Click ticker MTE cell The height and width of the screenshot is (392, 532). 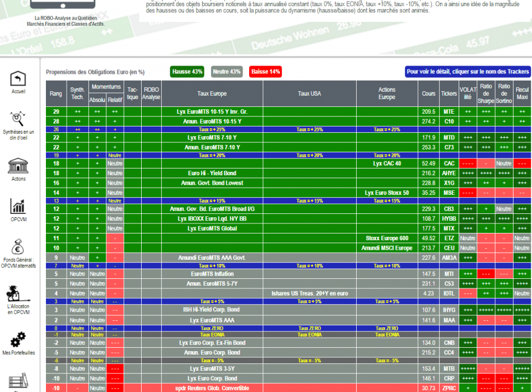pos(449,111)
